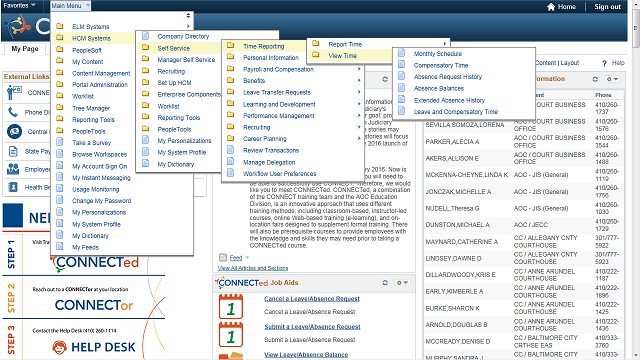
Task: Expand the Favorites dropdown
Action: (x=19, y=5)
